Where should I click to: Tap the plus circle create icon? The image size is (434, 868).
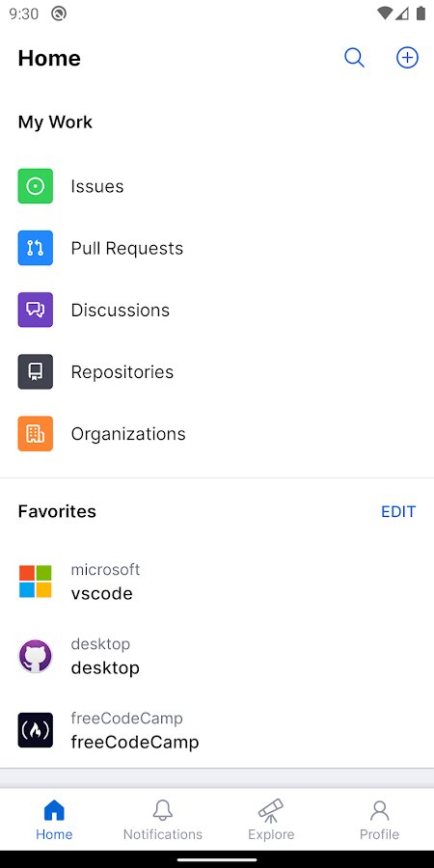[x=407, y=58]
